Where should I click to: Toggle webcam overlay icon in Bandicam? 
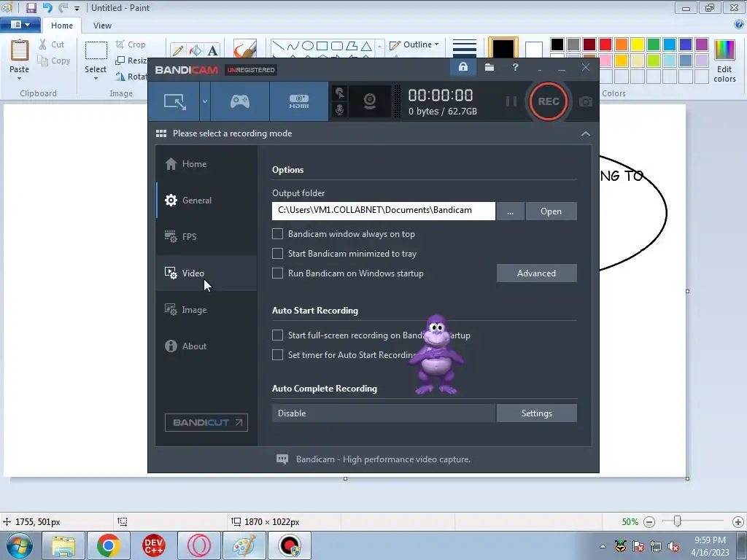(x=370, y=101)
